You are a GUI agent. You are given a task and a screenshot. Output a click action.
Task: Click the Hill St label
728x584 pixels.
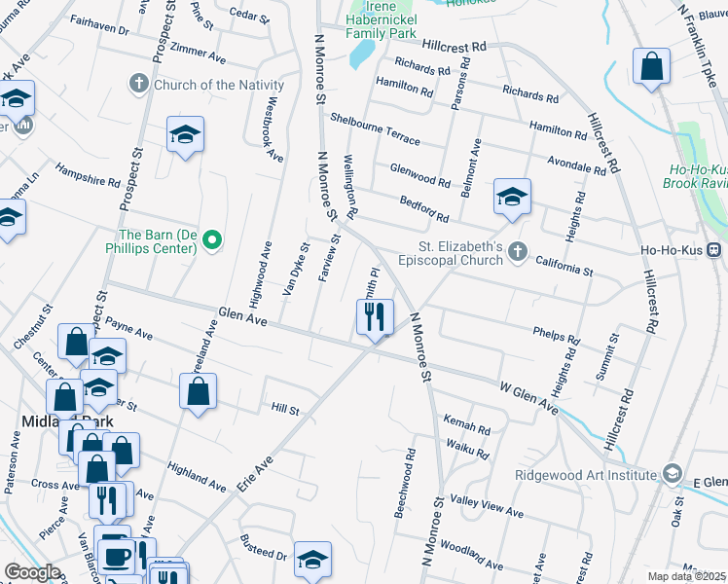(x=285, y=409)
